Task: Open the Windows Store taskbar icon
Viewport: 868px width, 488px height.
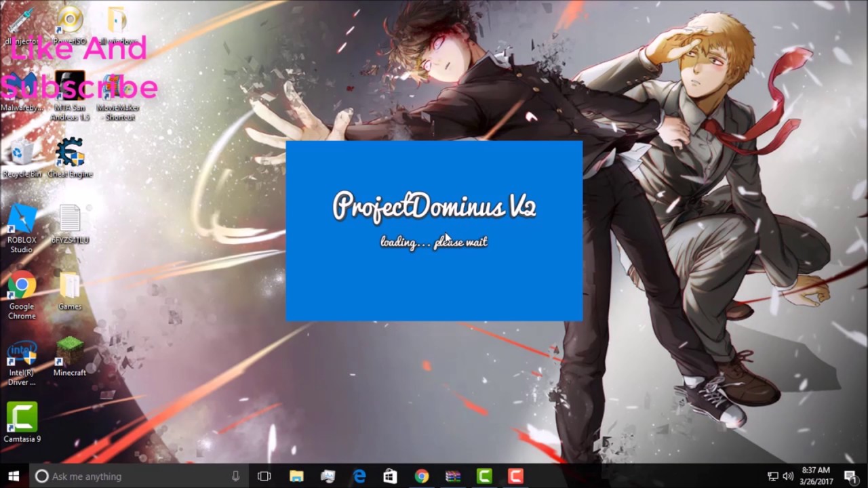Action: (x=390, y=476)
